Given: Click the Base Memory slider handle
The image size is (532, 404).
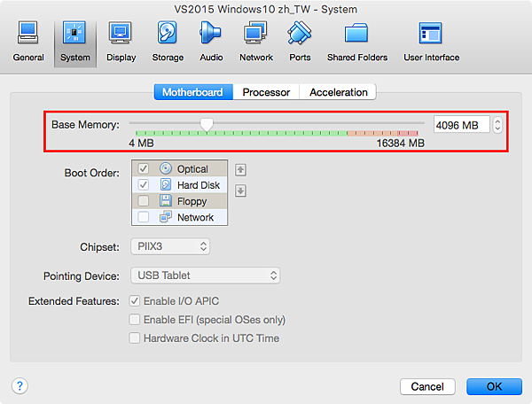Looking at the screenshot, I should 207,125.
